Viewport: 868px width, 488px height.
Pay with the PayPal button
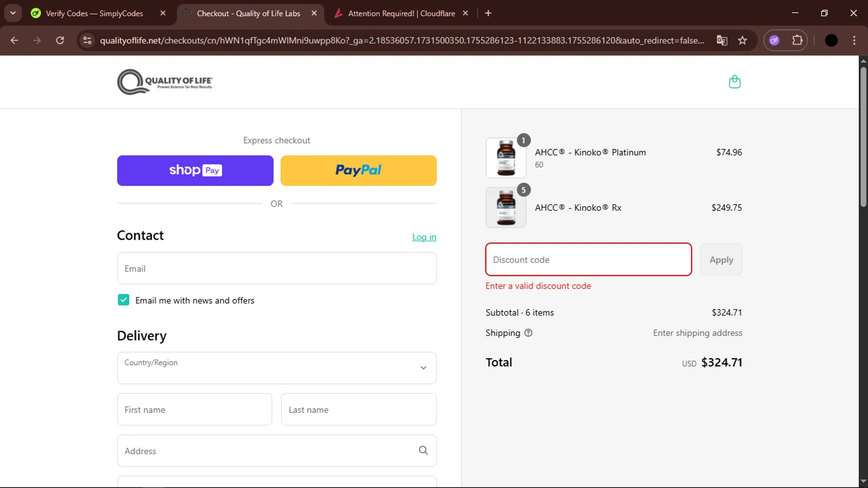point(358,170)
